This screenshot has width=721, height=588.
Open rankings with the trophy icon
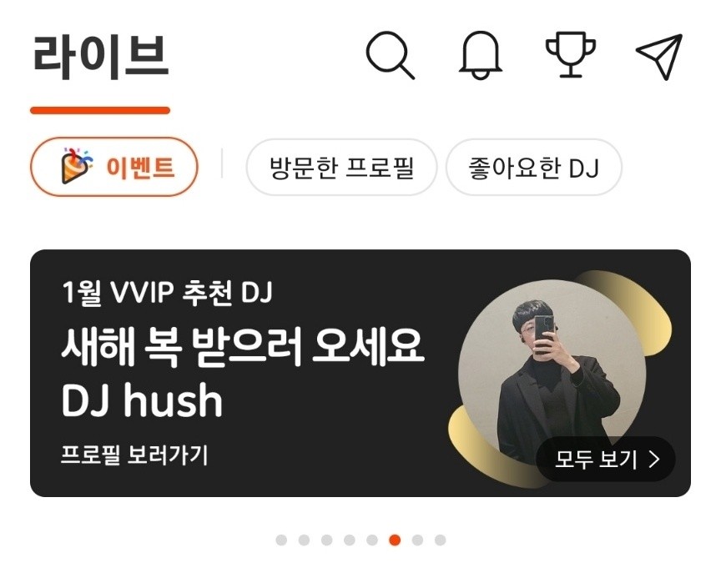[x=571, y=54]
